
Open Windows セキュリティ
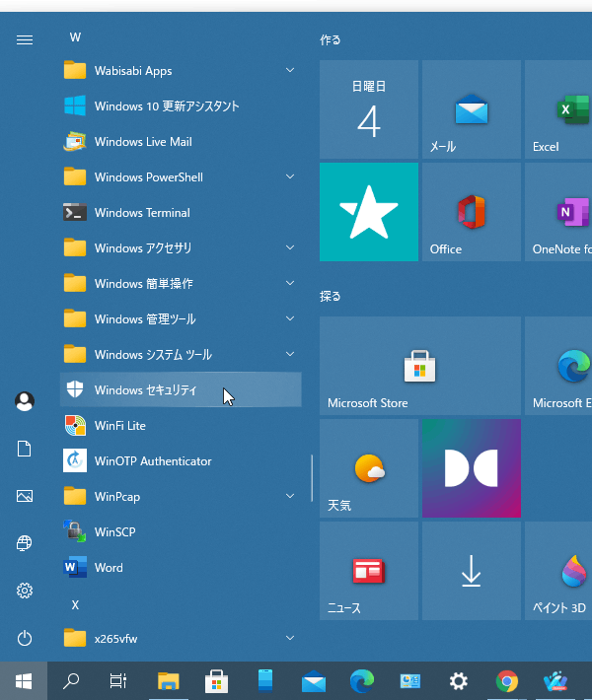(x=181, y=389)
